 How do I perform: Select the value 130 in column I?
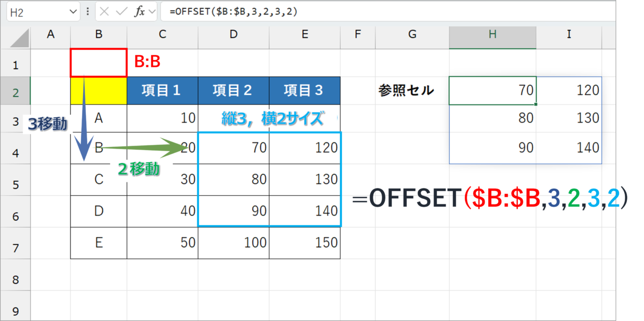569,118
